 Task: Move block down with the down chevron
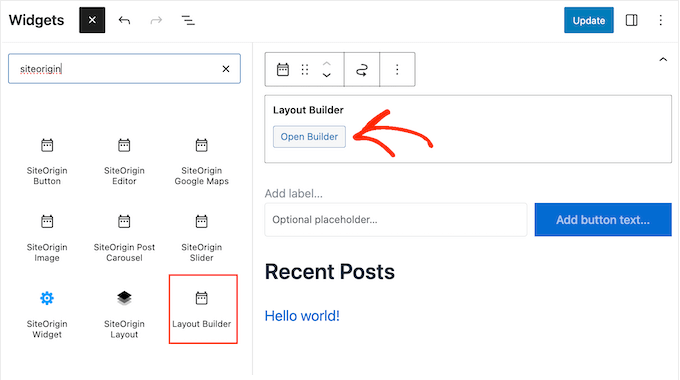pyautogui.click(x=327, y=75)
